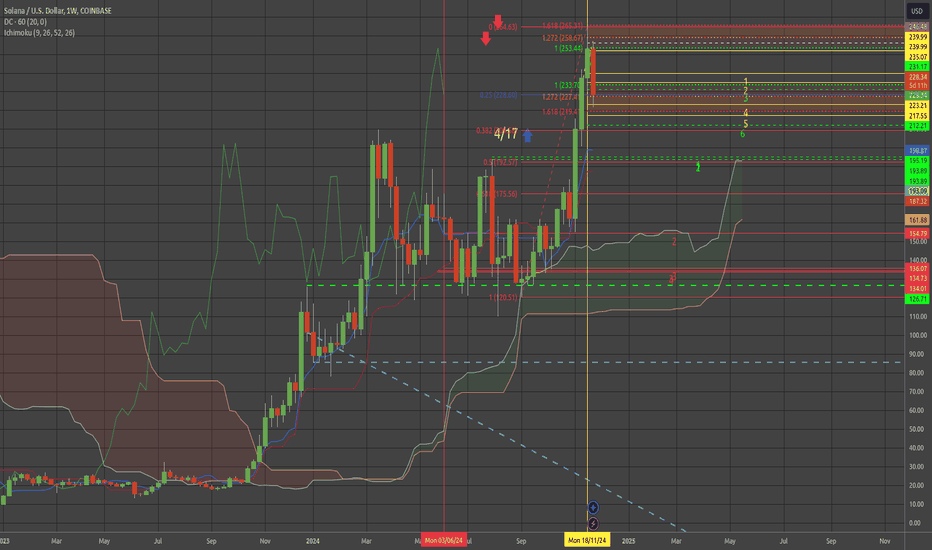This screenshot has width=932, height=550.
Task: Click the lightning bolt event icon above the time axis
Action: [593, 523]
